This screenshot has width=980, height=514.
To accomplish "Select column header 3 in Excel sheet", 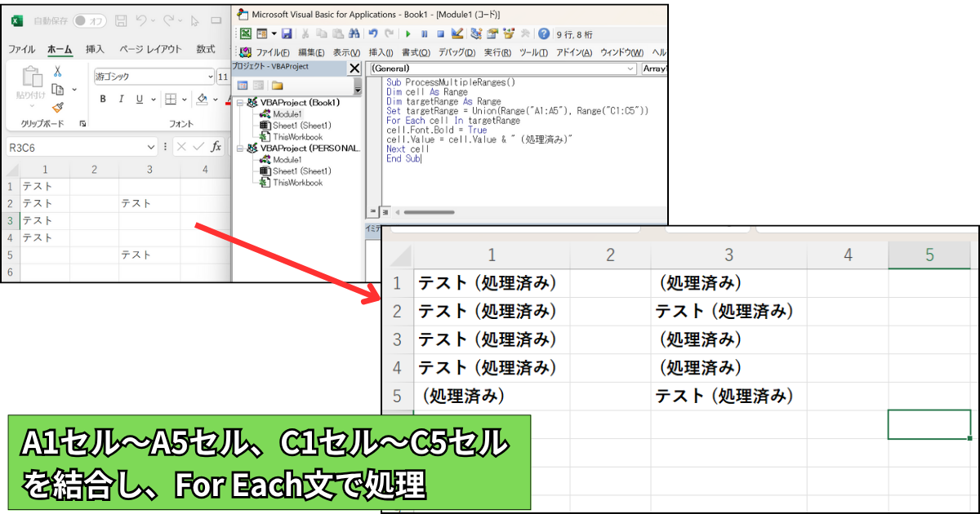I will (x=149, y=169).
